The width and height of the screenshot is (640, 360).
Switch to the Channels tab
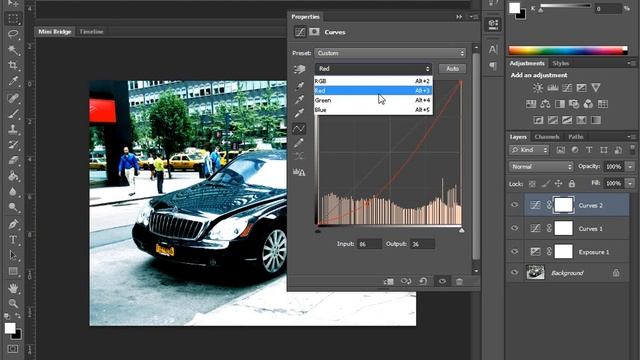547,137
